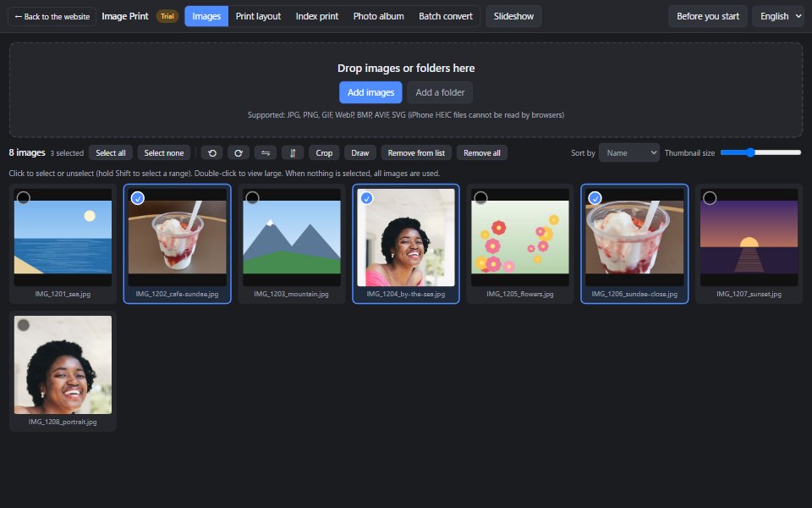This screenshot has height=508, width=812.
Task: Toggle selection circle on IMG_1208_portrait.jpg
Action: click(x=24, y=325)
